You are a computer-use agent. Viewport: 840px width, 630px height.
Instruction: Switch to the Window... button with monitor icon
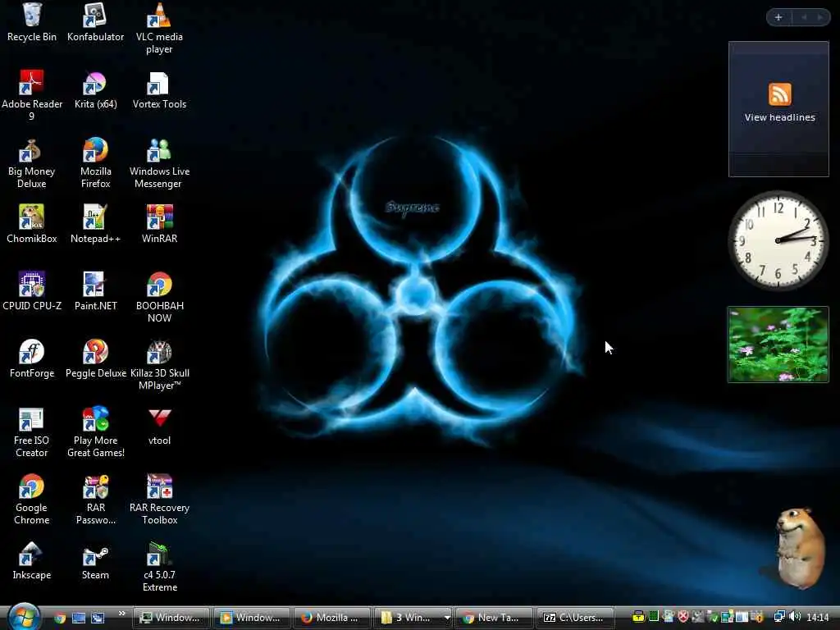pyautogui.click(x=171, y=618)
